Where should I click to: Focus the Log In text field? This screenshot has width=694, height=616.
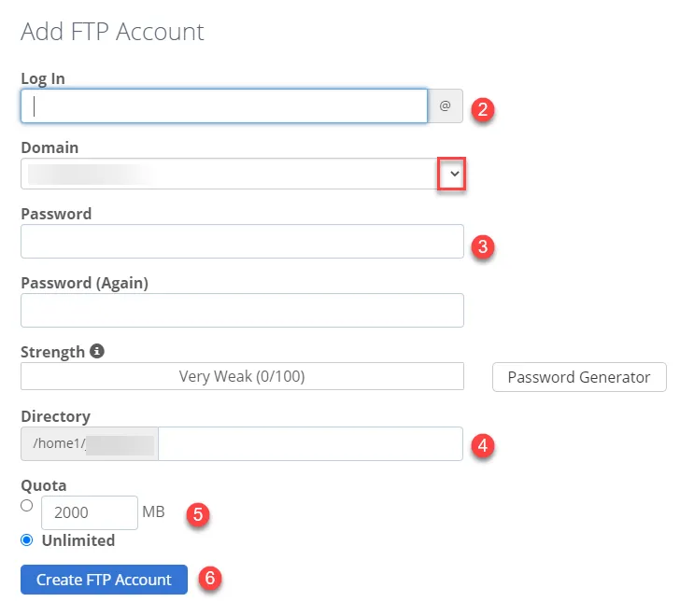click(224, 106)
